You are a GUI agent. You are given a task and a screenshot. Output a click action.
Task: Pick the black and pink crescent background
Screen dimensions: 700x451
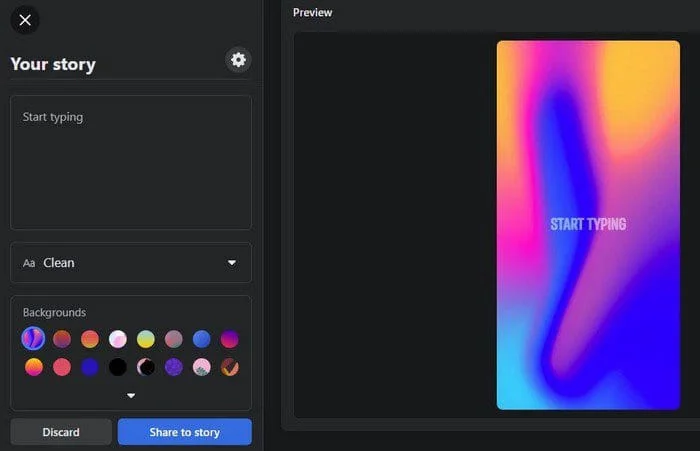pos(146,367)
